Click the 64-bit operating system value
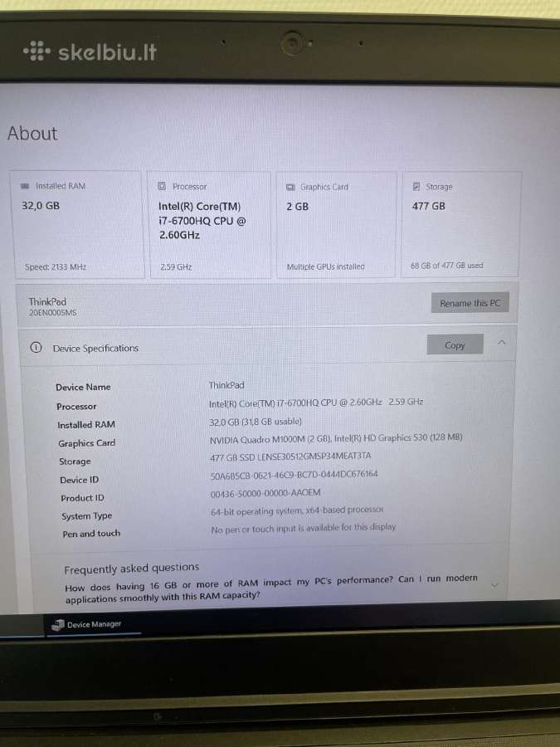 (297, 510)
